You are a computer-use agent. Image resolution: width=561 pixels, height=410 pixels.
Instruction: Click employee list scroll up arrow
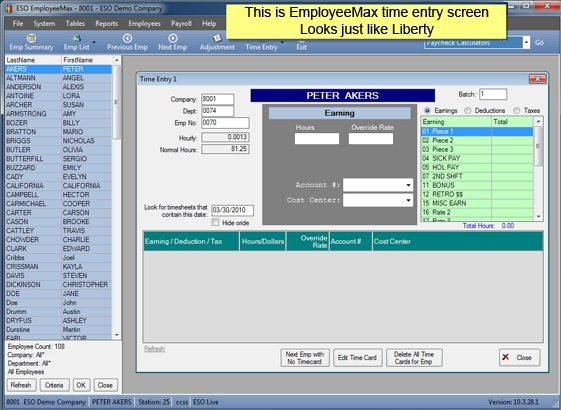(x=117, y=60)
